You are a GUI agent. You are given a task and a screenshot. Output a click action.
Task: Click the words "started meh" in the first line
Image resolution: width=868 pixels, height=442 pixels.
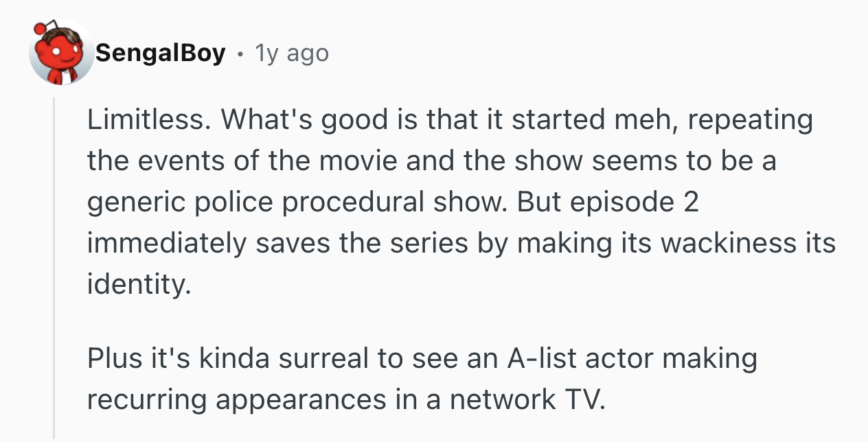(x=592, y=120)
